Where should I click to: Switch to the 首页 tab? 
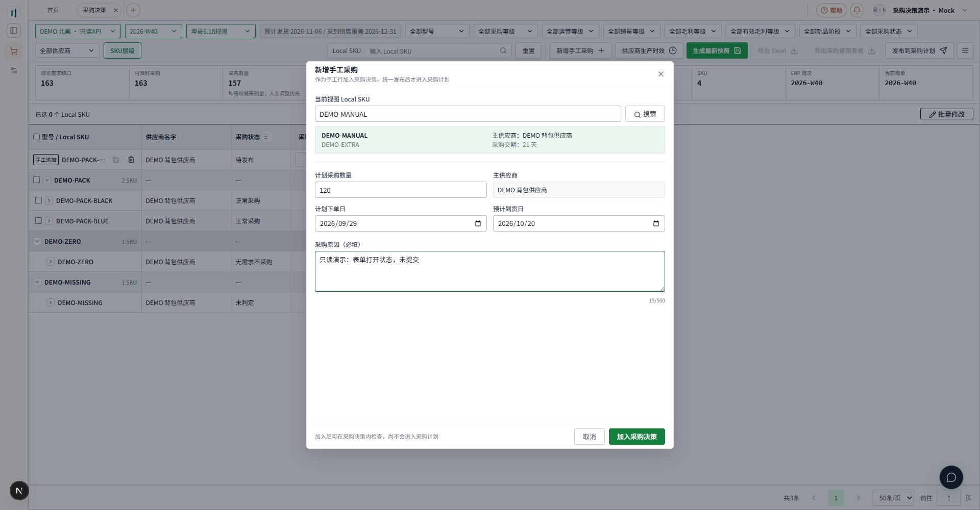[53, 10]
